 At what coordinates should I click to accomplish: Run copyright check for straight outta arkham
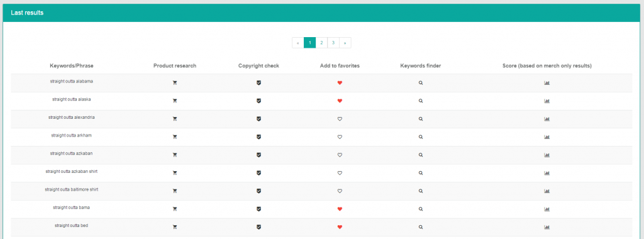(258, 136)
